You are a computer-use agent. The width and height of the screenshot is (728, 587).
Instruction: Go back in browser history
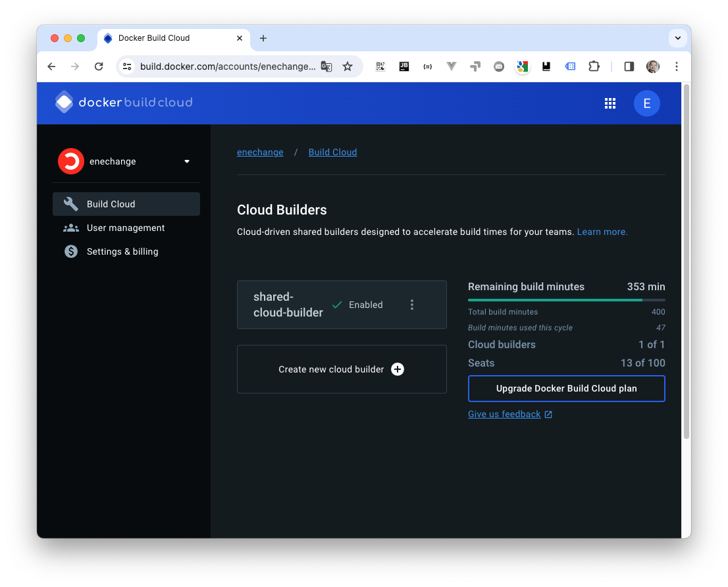point(51,66)
